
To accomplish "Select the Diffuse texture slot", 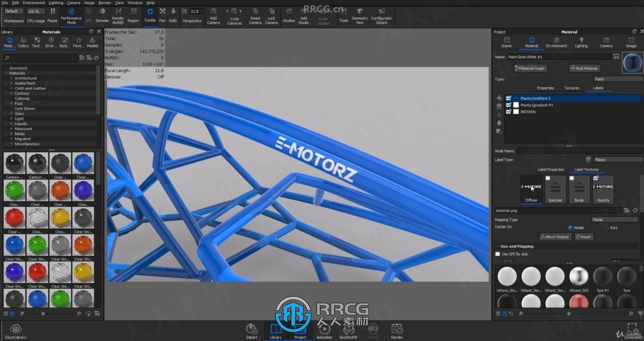I will tap(531, 189).
